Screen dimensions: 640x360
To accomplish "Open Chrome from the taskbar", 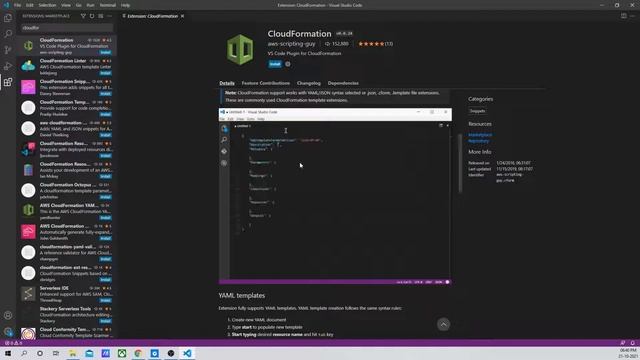I will [138, 353].
